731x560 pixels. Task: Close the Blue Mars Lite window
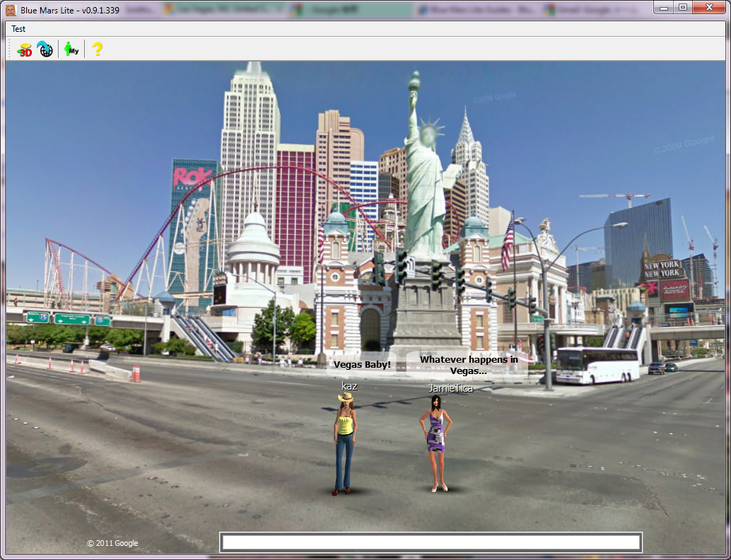[708, 8]
